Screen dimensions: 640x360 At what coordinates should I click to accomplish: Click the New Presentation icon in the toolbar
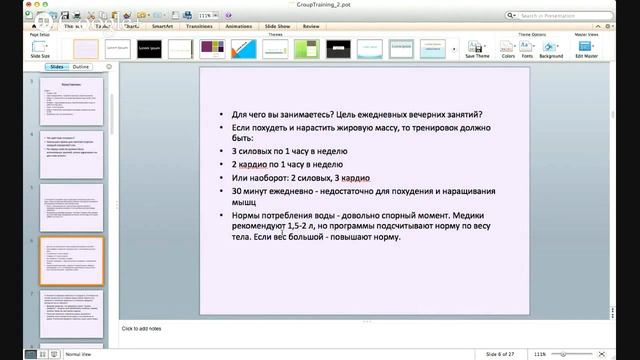[28, 15]
